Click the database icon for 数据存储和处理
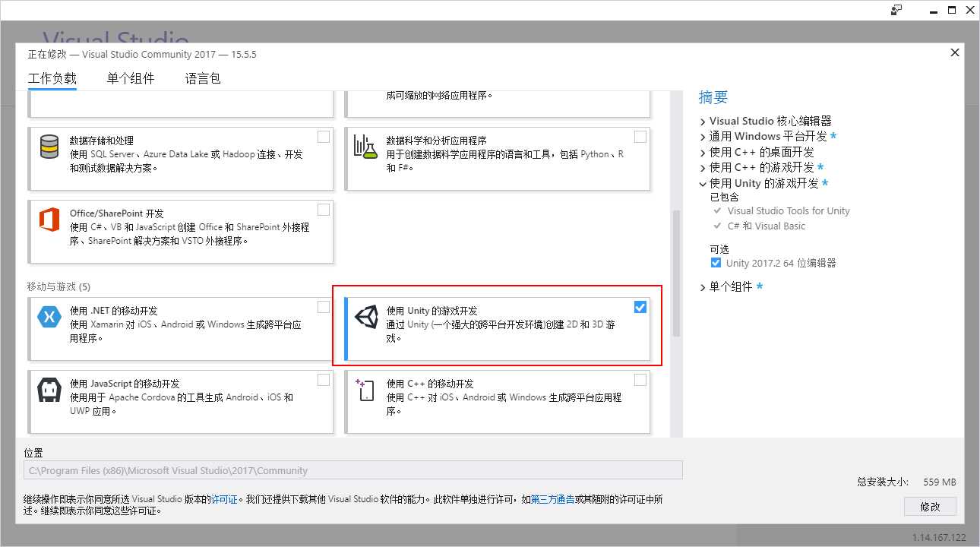This screenshot has width=980, height=547. point(49,147)
